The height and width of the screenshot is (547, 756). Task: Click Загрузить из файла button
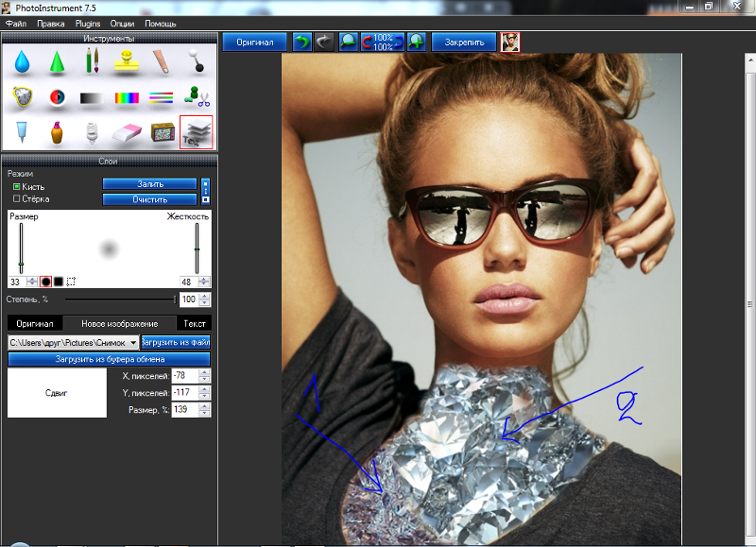(x=176, y=342)
